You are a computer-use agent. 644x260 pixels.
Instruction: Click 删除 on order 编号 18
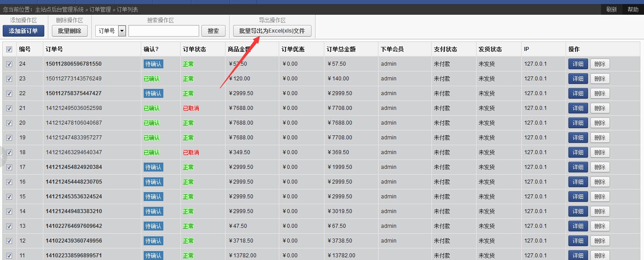click(600, 152)
